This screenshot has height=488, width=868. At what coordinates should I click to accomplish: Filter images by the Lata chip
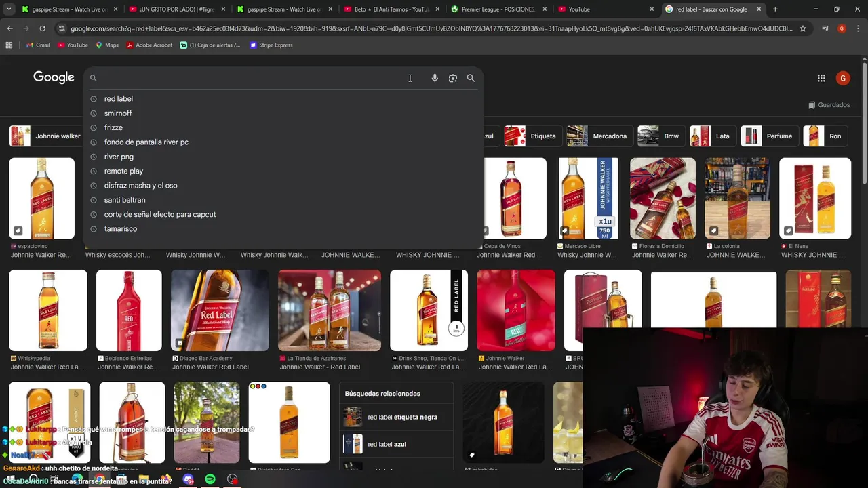click(712, 136)
